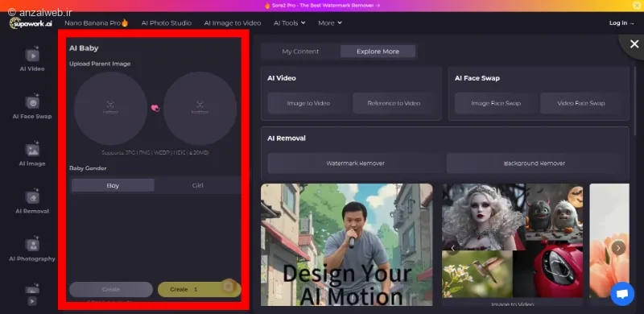Image resolution: width=644 pixels, height=314 pixels.
Task: Advance the gallery with the right arrow
Action: (x=618, y=248)
